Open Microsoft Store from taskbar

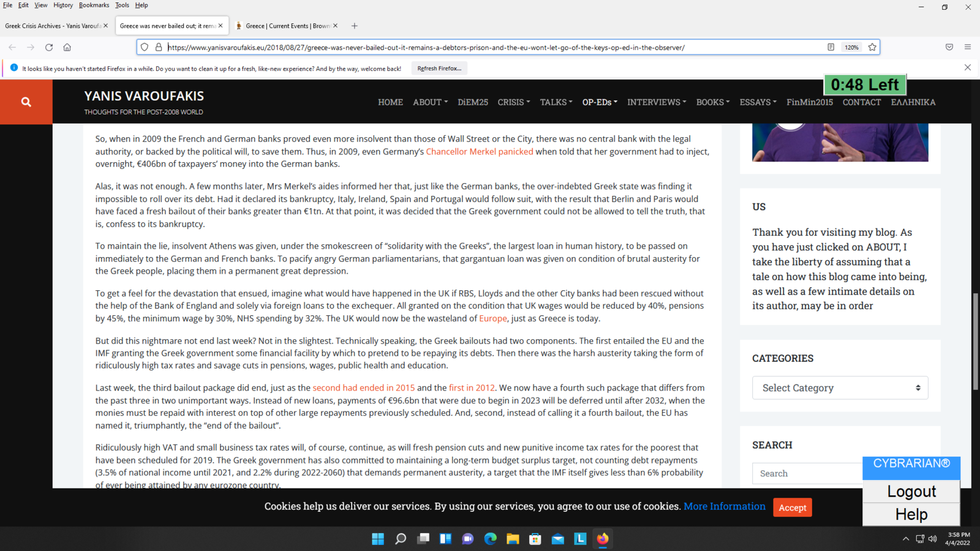(x=535, y=539)
